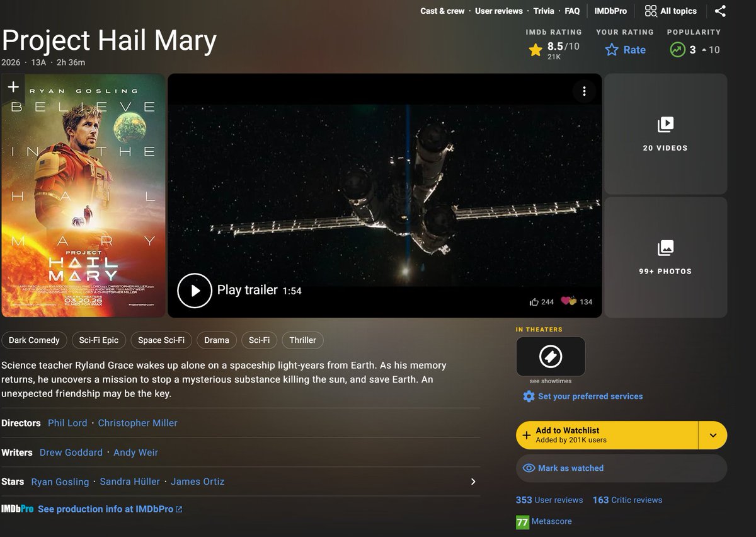Screen dimensions: 756x537
Task: Click the Rate text to rate the movie
Action: tap(634, 50)
